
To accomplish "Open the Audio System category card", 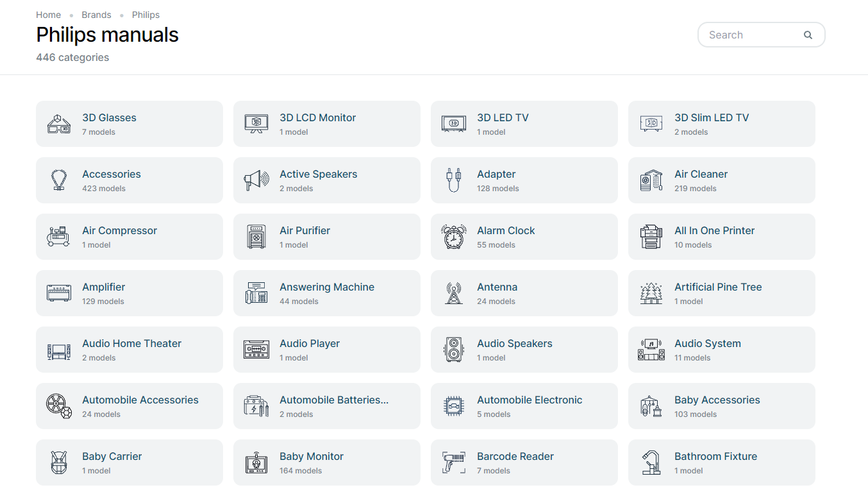I will (721, 350).
